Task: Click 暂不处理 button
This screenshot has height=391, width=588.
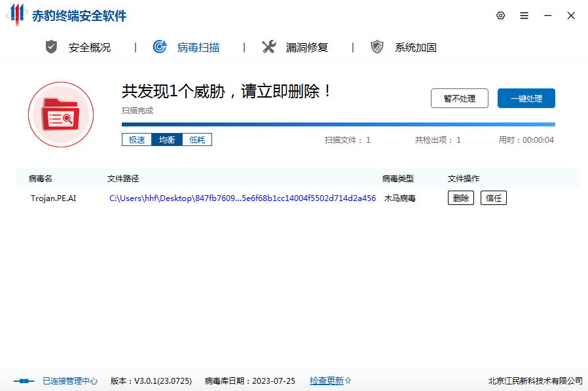Action: [460, 98]
